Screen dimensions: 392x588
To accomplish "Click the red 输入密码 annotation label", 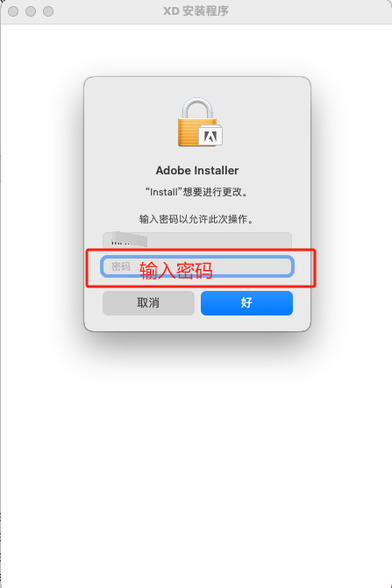I will click(x=176, y=270).
